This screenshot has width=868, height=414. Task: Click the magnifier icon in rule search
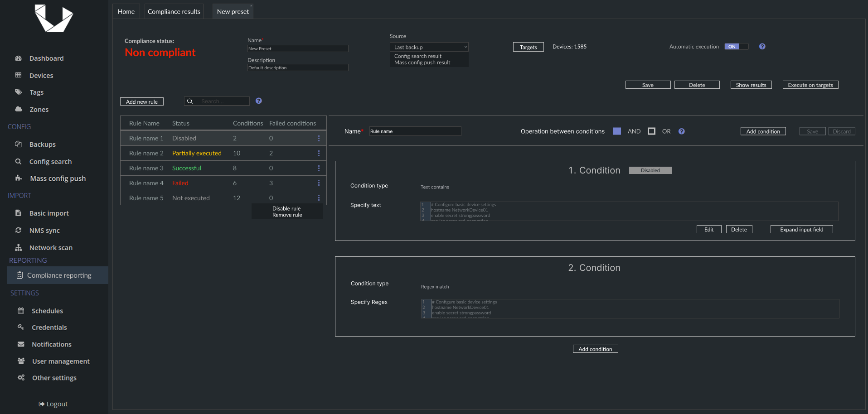pyautogui.click(x=190, y=101)
